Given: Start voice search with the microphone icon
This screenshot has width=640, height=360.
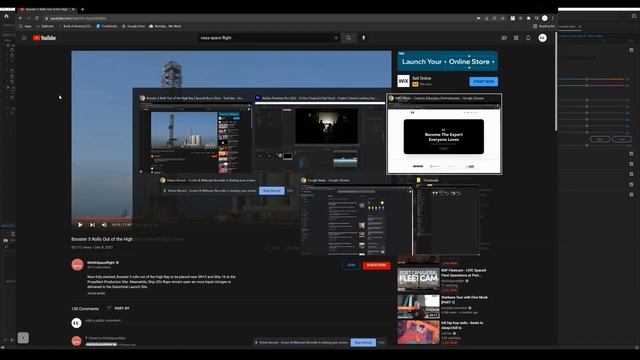Looking at the screenshot, I should coord(363,38).
